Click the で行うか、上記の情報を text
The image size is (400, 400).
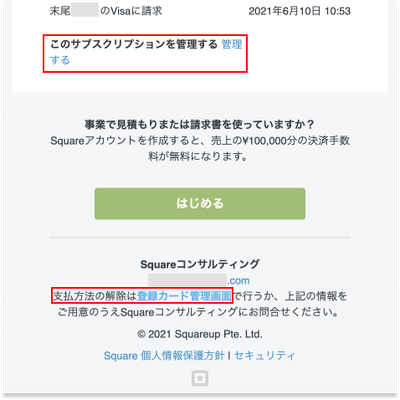[290, 296]
